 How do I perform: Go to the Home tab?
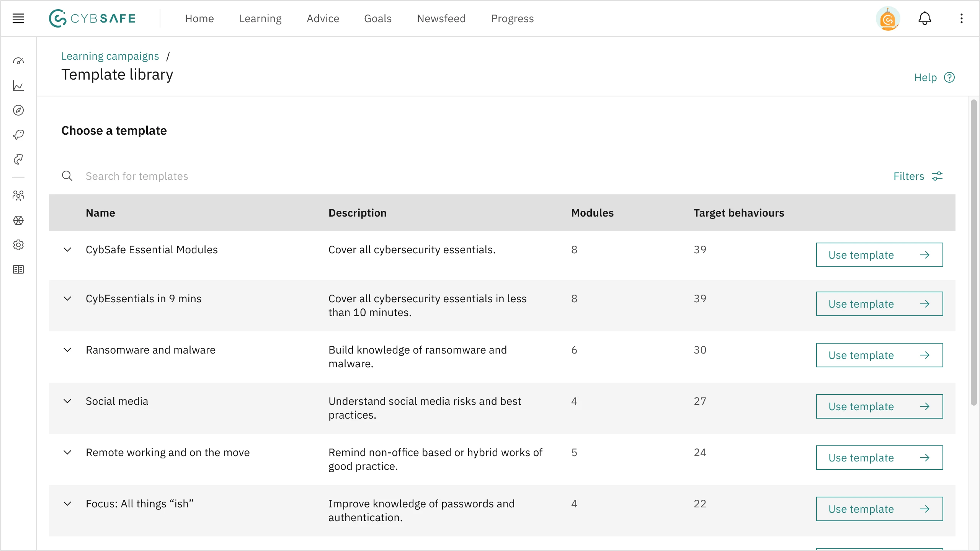[x=199, y=18]
